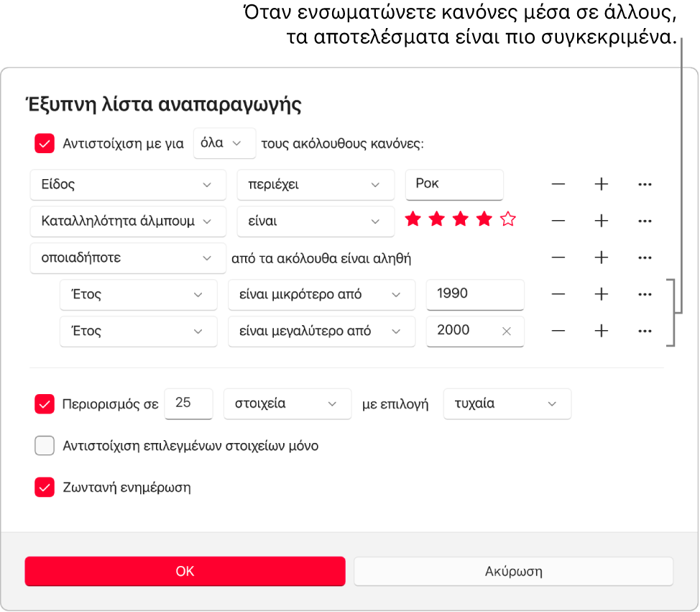The width and height of the screenshot is (700, 612).
Task: Remove the Έτος 1990 nested rule
Action: (x=558, y=294)
